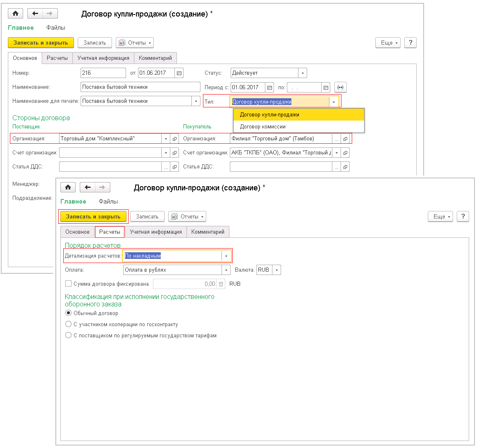Choose Договор комиссии from the list
The image size is (477, 448).
[263, 127]
